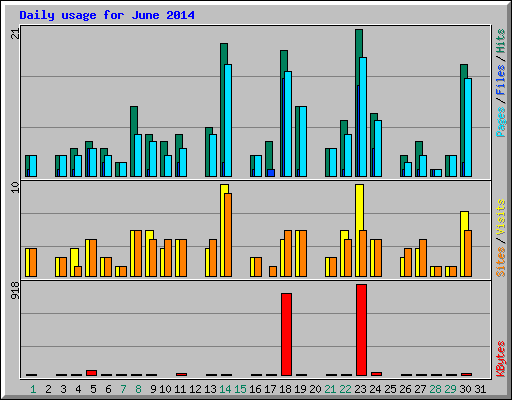Select day label "3" on the x-axis
This screenshot has width=512, height=400.
pyautogui.click(x=63, y=389)
